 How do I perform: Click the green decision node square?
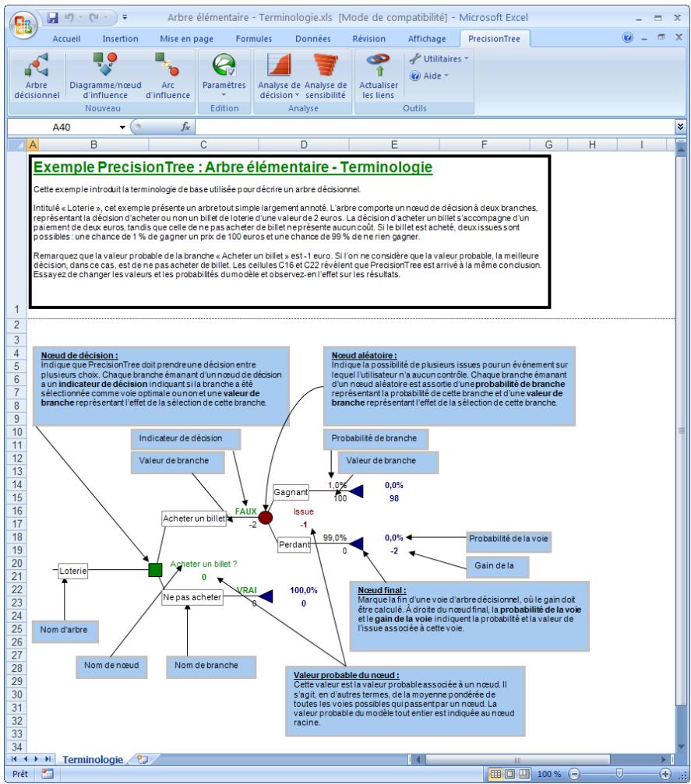[x=154, y=571]
